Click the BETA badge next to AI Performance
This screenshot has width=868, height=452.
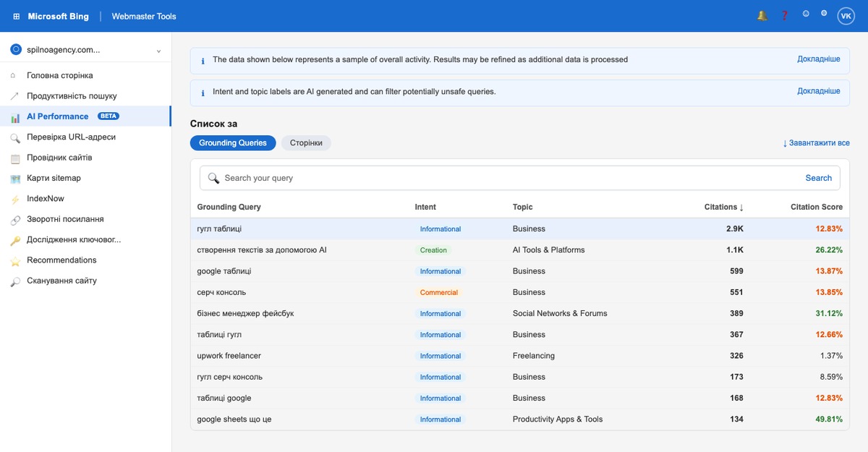(x=108, y=116)
